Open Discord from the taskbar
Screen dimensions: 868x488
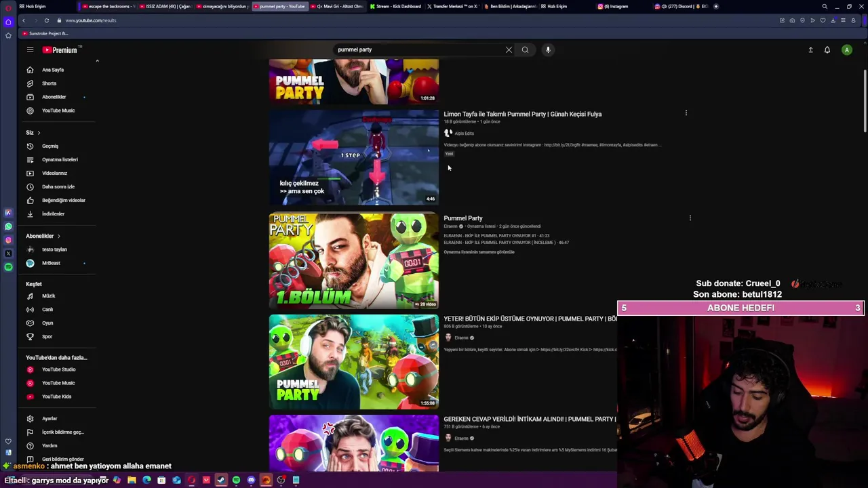tap(251, 480)
